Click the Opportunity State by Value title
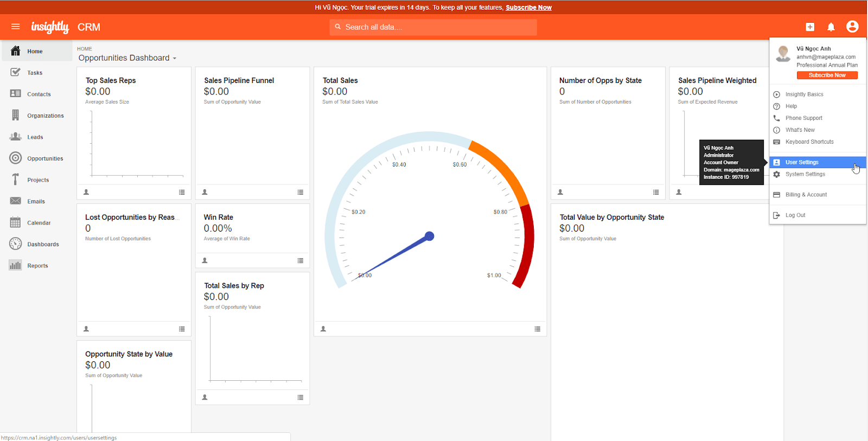868x441 pixels. coord(129,354)
